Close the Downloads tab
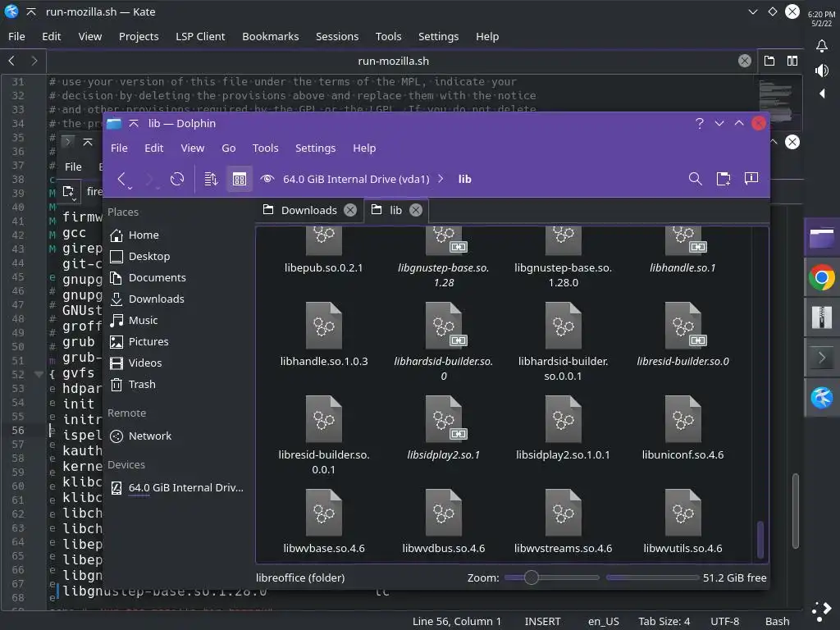The height and width of the screenshot is (630, 840). [x=349, y=210]
